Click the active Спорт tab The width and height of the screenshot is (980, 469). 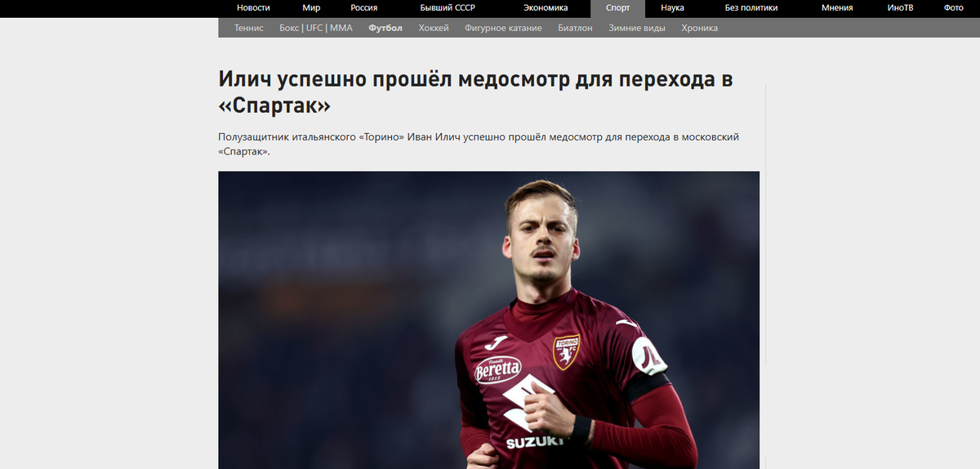tap(617, 8)
